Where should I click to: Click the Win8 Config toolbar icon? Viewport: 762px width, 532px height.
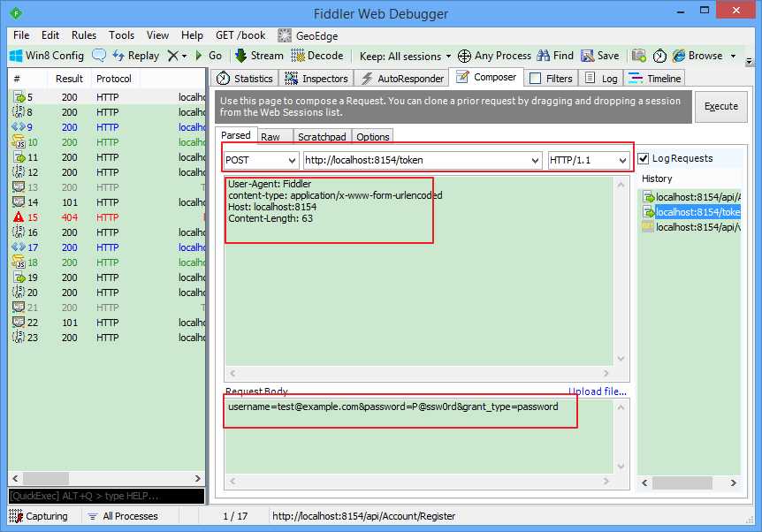[x=16, y=56]
